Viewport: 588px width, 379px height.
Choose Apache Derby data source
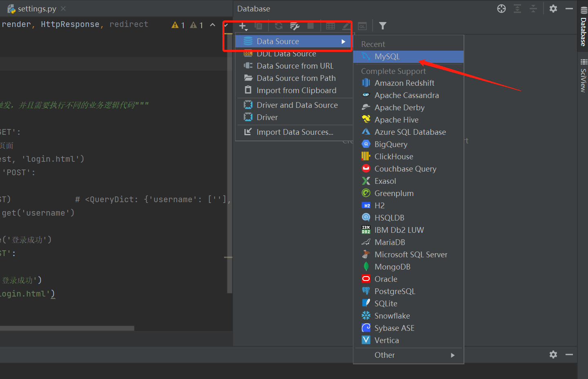pyautogui.click(x=408, y=107)
